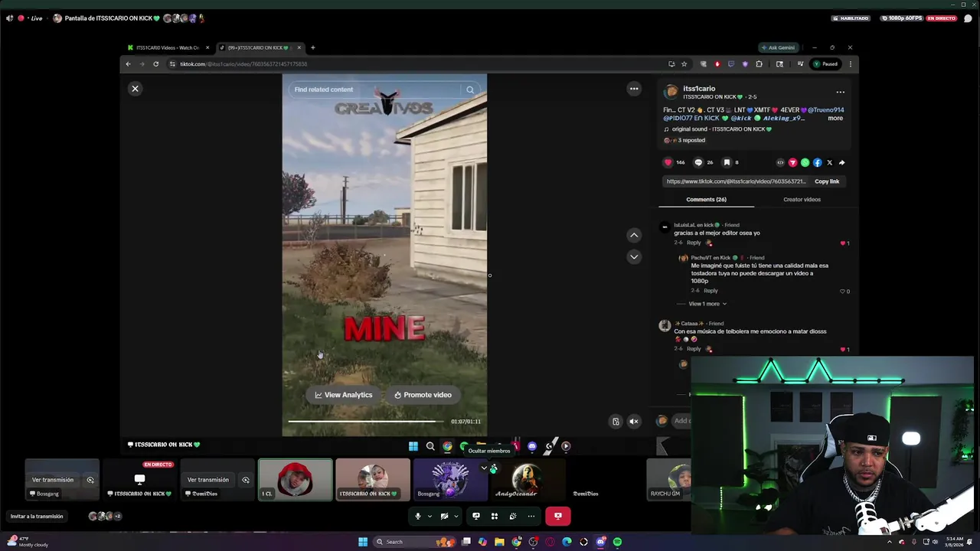
Task: Like the video with the heart icon
Action: coord(668,162)
